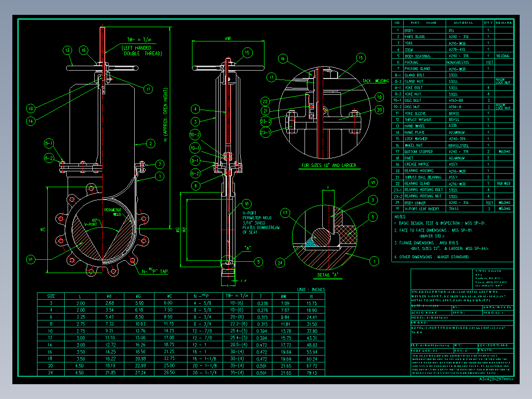Viewport: 532px width, 399px height.
Task: Click balloon 4 on the section view
Action: 195,109
